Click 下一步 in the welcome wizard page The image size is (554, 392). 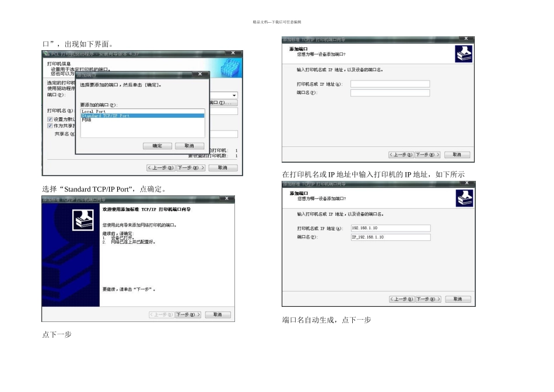[x=188, y=314]
